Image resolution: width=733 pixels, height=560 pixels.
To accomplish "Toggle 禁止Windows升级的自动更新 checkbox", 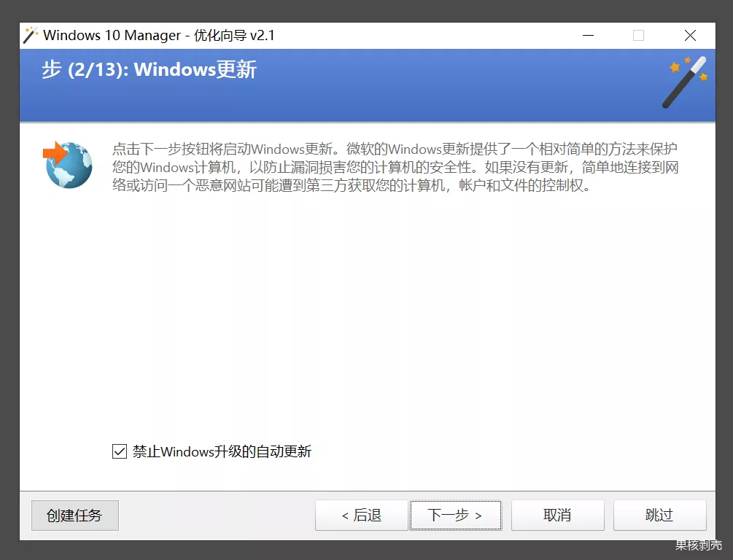I will [119, 451].
